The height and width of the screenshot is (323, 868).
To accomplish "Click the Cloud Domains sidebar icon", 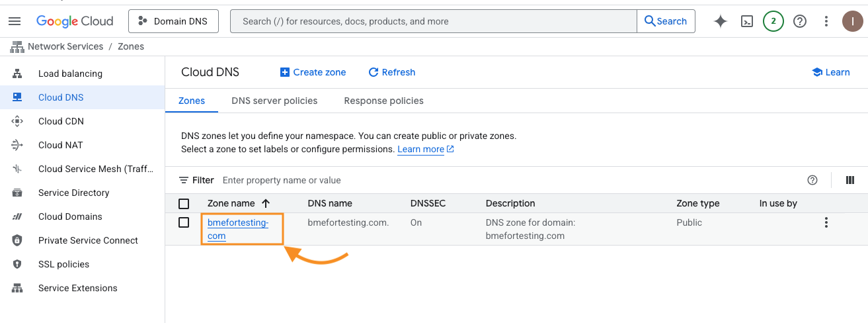I will click(x=17, y=216).
